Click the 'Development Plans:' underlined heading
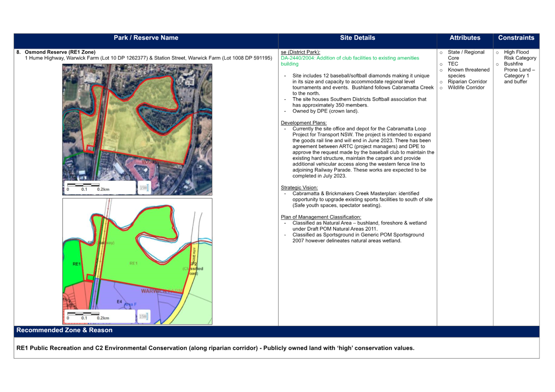Screen dimensions: 555x392 pyautogui.click(x=304, y=123)
